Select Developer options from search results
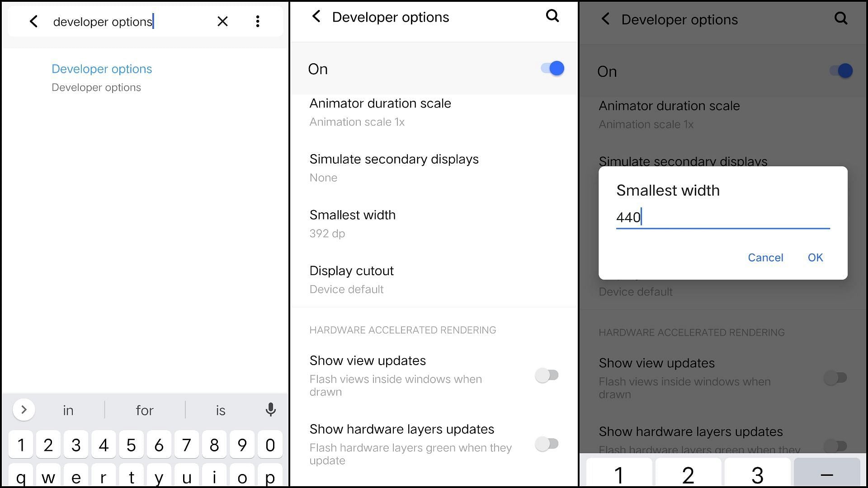The width and height of the screenshot is (868, 488). point(103,69)
